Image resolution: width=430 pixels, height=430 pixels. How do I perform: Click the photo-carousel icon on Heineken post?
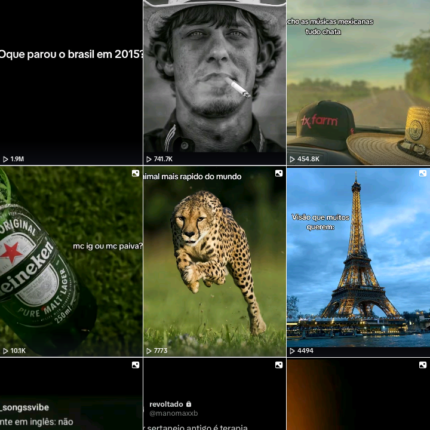pos(135,173)
